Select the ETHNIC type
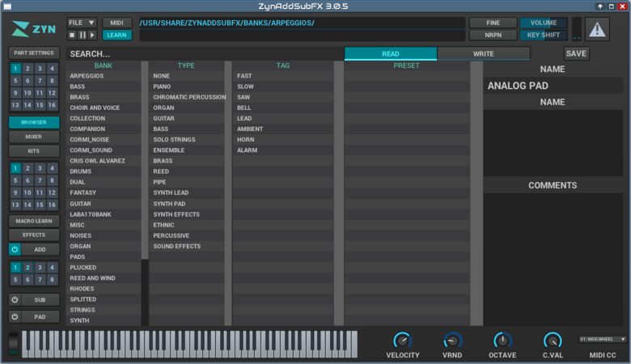 point(187,225)
